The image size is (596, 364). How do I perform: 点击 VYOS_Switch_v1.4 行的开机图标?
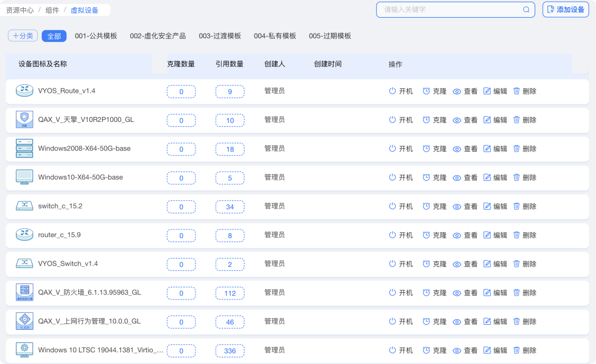click(x=392, y=264)
